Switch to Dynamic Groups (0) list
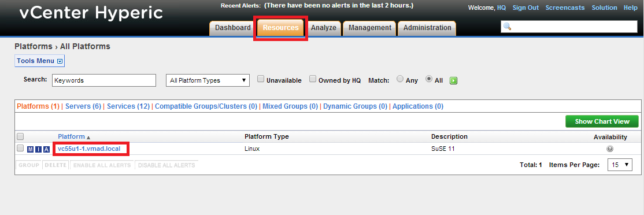The height and width of the screenshot is (215, 644). click(x=356, y=106)
